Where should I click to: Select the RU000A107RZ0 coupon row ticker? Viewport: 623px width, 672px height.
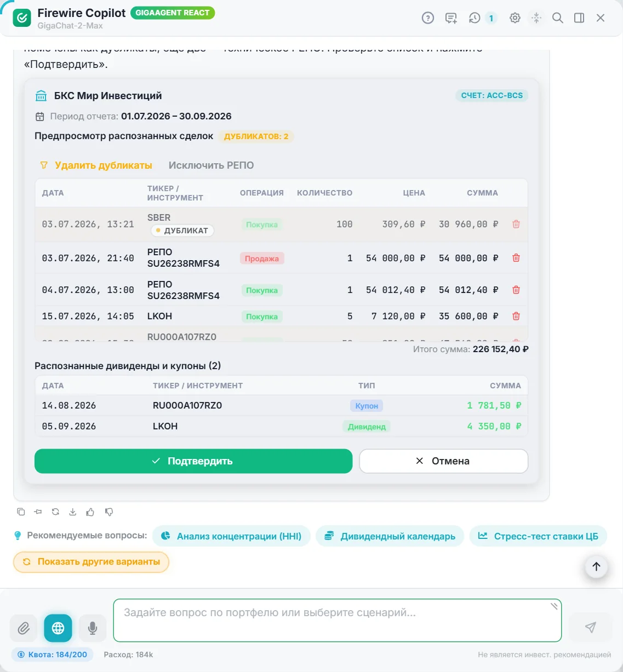pos(187,405)
